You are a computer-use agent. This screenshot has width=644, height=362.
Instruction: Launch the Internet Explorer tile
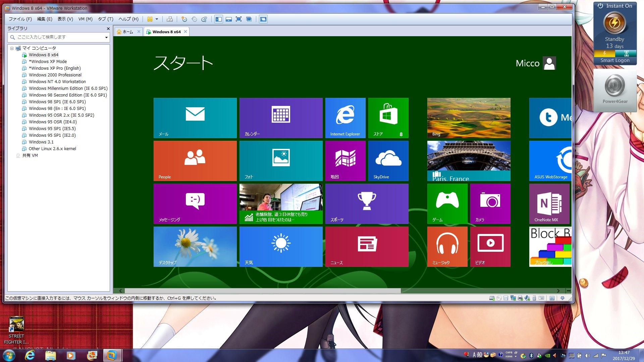click(345, 118)
